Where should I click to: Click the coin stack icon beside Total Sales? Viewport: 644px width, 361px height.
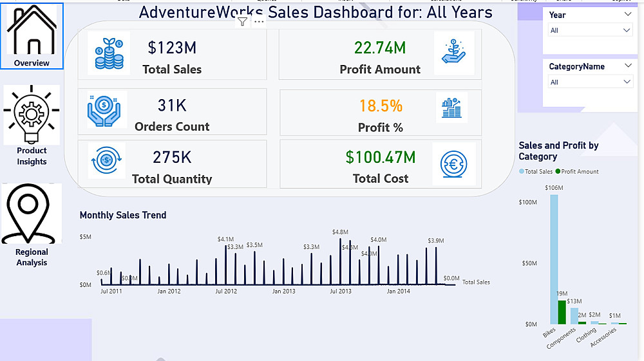click(x=109, y=52)
